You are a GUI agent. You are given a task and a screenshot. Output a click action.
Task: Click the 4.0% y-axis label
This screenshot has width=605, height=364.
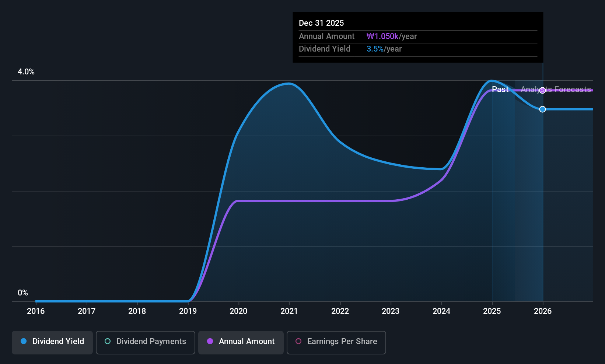point(26,72)
